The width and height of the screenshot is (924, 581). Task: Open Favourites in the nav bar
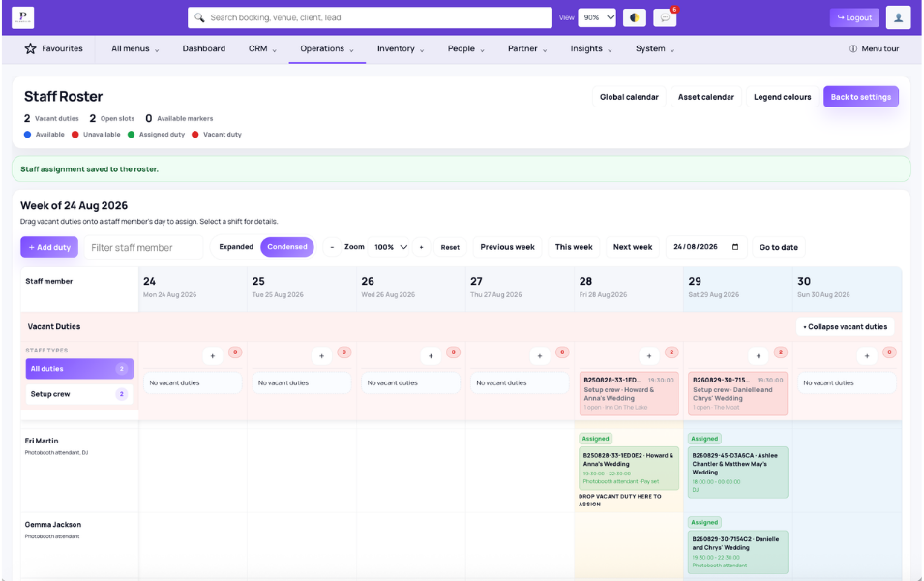[x=53, y=49]
